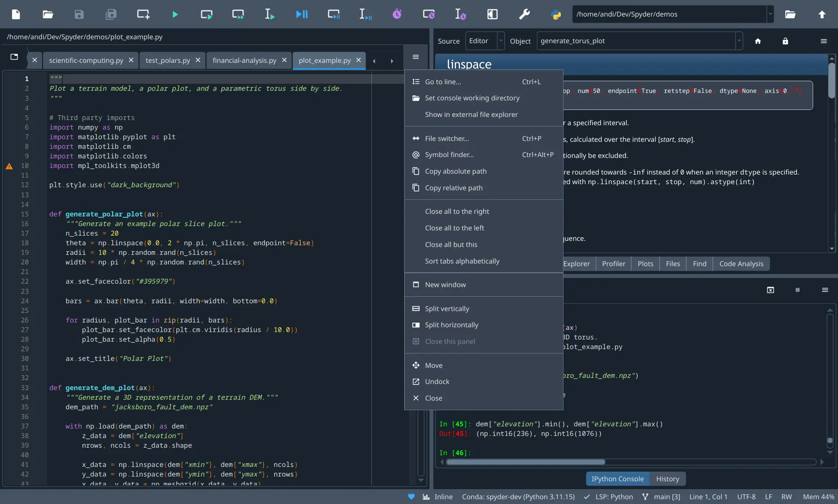The image size is (838, 504).
Task: Run selection or current line icon
Action: pos(270,14)
